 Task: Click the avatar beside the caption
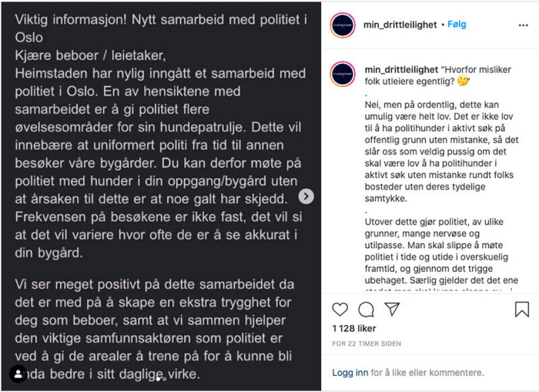click(342, 74)
